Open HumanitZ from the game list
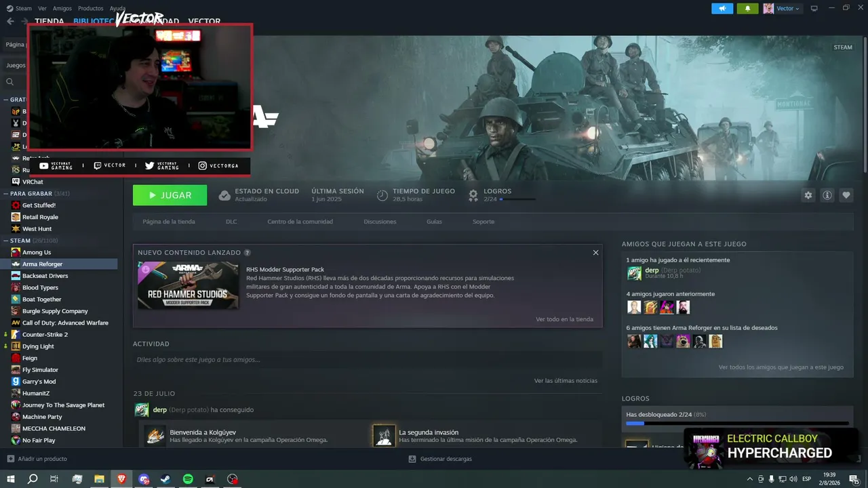Screen dimensions: 868x488 pyautogui.click(x=36, y=393)
